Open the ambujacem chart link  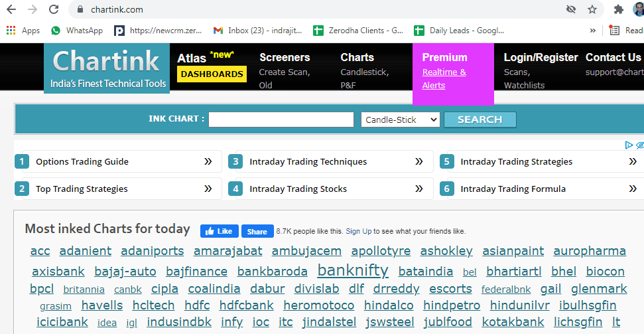coord(306,251)
